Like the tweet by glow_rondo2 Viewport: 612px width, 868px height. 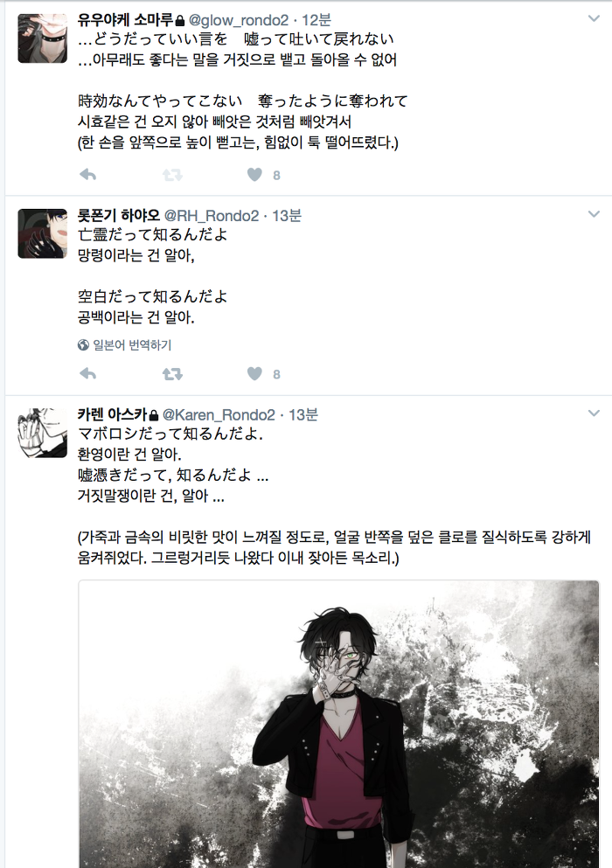[254, 175]
